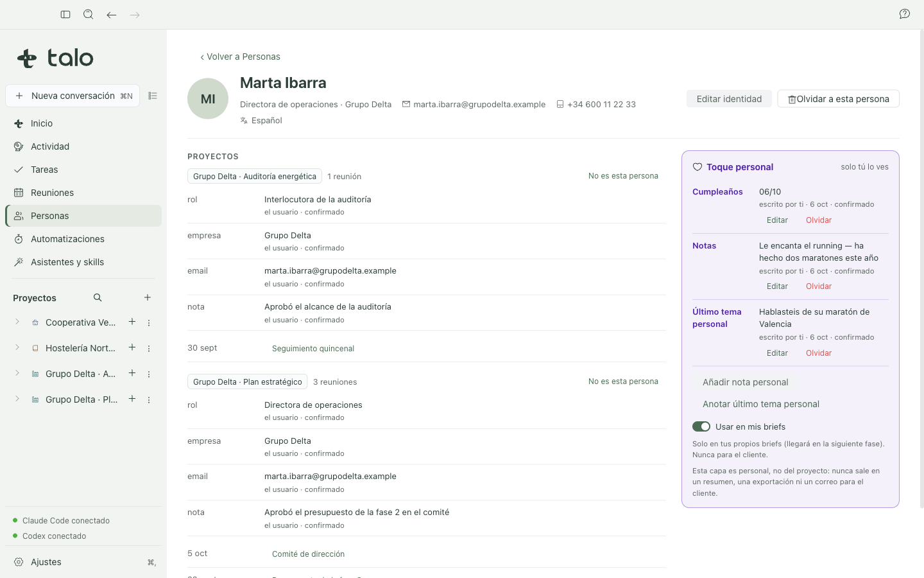The image size is (924, 578).
Task: Return via Volver a Personas link
Action: pos(240,57)
